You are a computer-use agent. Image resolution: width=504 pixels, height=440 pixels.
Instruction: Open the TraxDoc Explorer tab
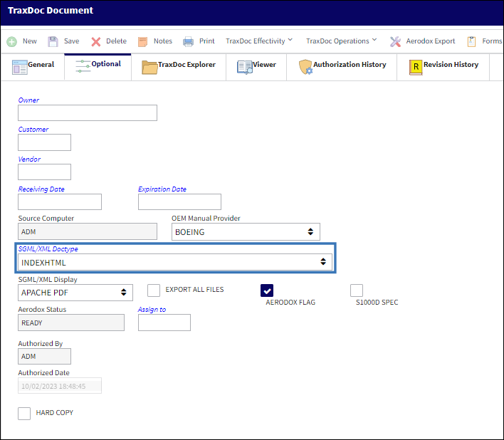coord(179,67)
